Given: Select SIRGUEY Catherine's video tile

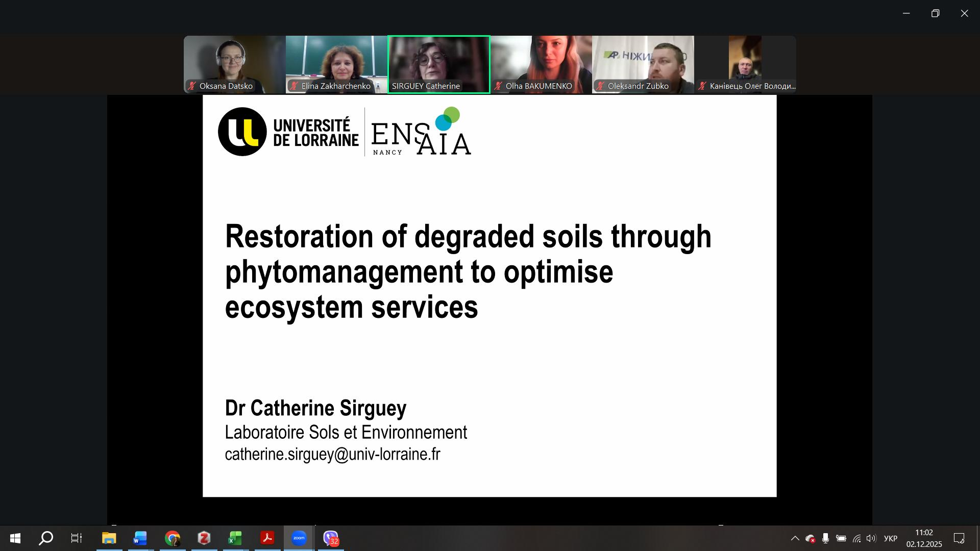Looking at the screenshot, I should tap(439, 64).
